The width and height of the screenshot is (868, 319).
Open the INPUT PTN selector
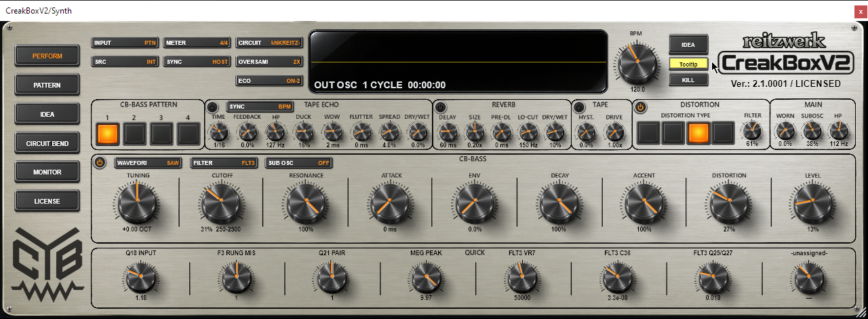pos(125,43)
